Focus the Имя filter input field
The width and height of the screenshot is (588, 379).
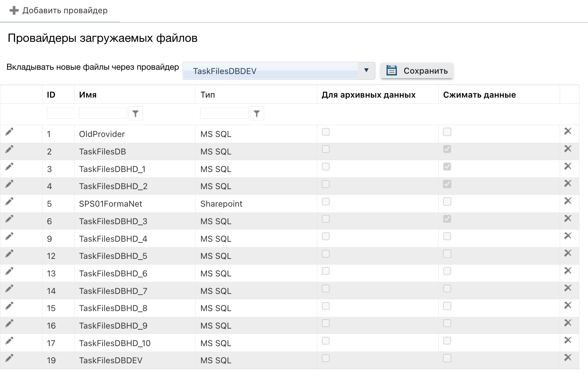(103, 113)
